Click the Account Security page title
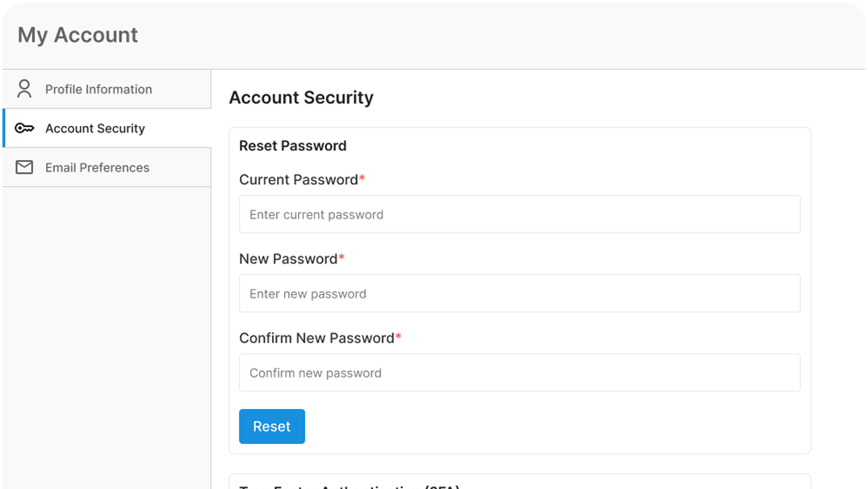The height and width of the screenshot is (489, 868). [x=301, y=97]
